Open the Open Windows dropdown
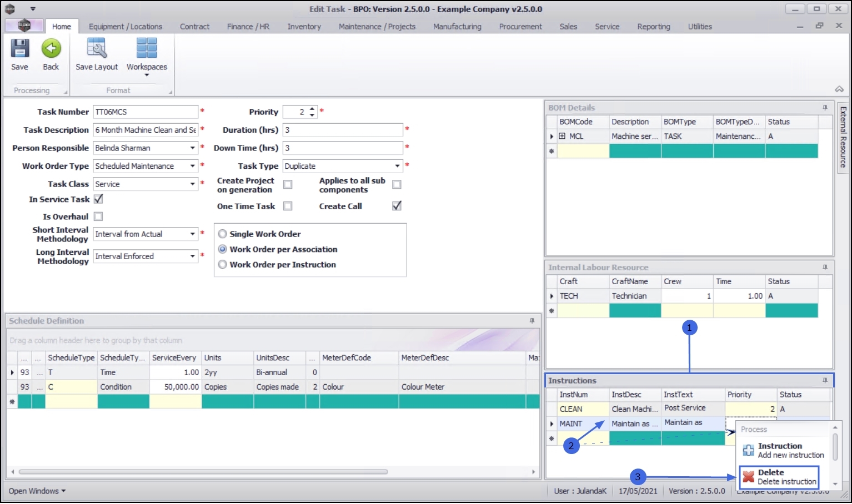The height and width of the screenshot is (504, 852). click(x=37, y=491)
